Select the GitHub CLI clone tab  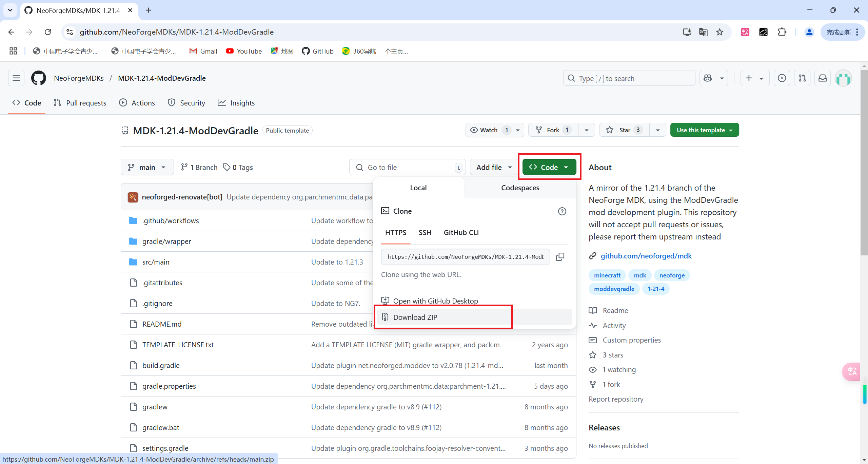pyautogui.click(x=461, y=233)
